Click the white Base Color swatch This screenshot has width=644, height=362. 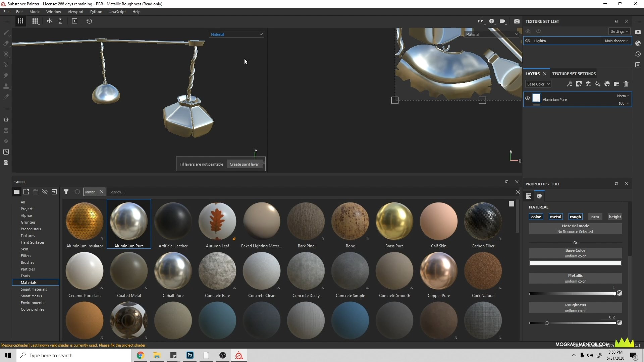[575, 263]
